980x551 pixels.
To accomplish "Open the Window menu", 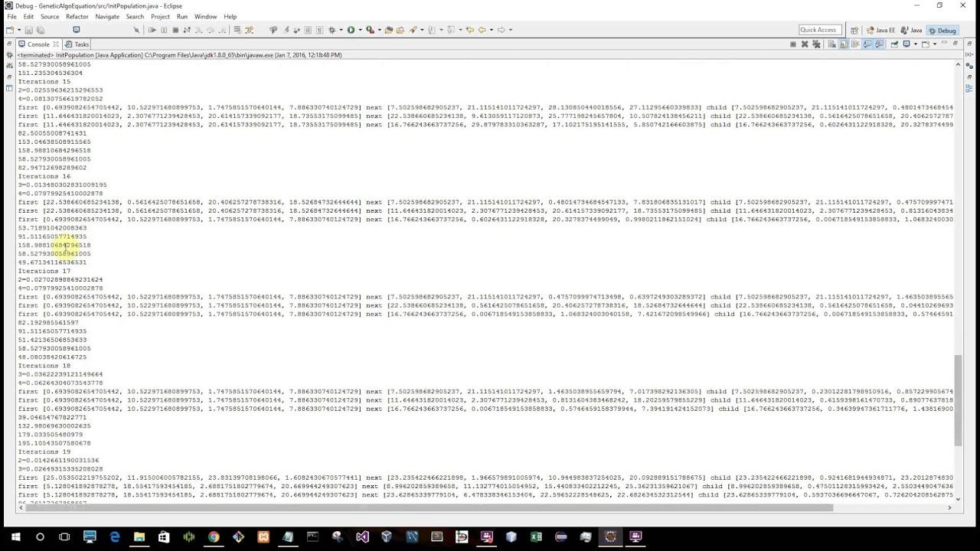I will click(x=205, y=16).
